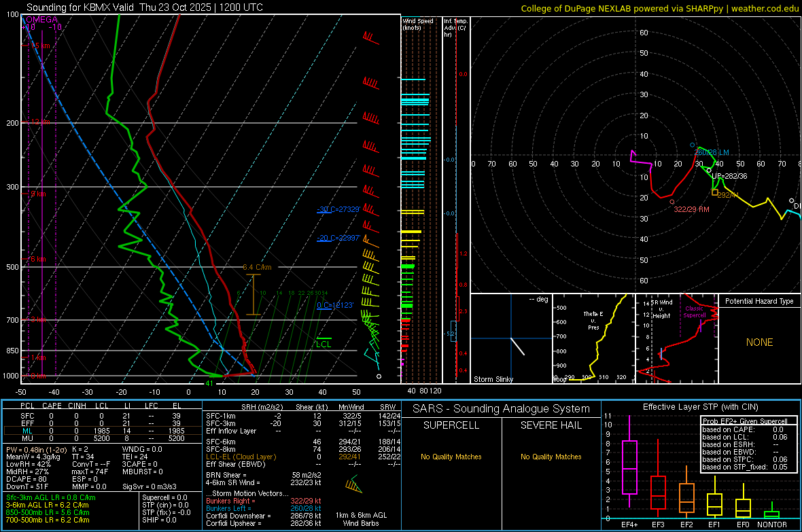
Task: Click the Theta-E v. Pres label
Action: pos(593,320)
